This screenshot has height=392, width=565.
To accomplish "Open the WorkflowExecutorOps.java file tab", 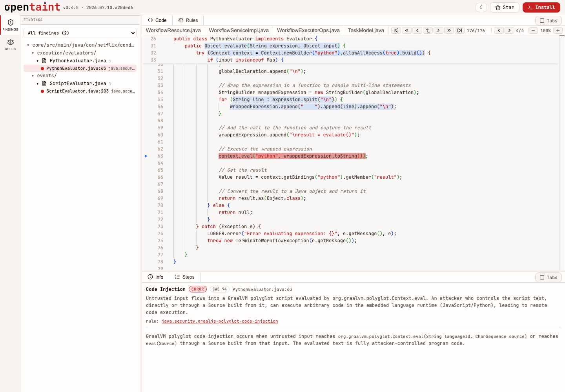I will (308, 30).
